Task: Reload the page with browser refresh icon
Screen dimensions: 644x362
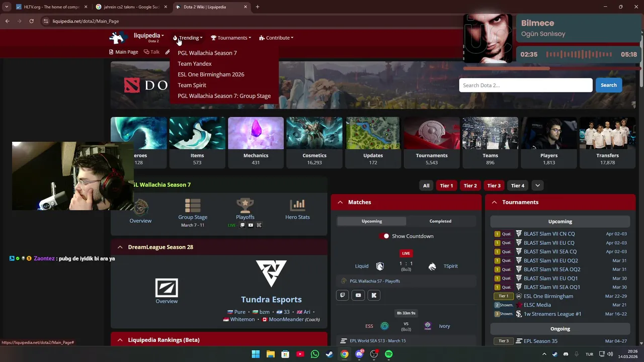Action: click(31, 21)
